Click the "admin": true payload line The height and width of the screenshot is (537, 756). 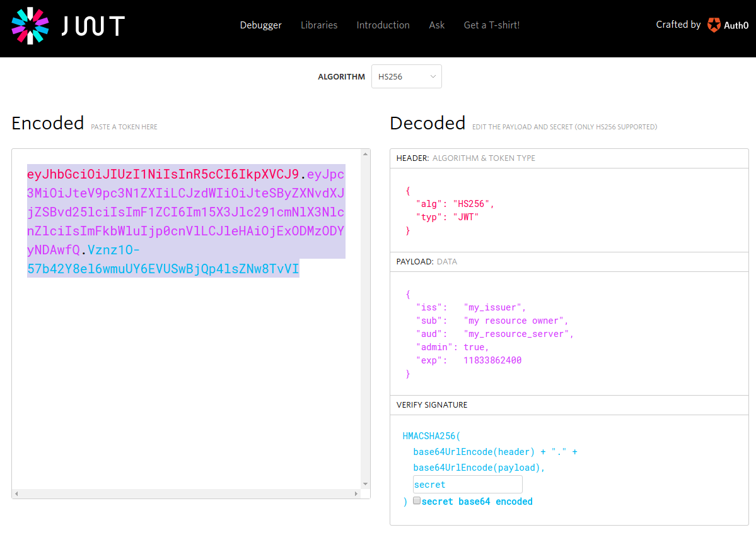[452, 347]
